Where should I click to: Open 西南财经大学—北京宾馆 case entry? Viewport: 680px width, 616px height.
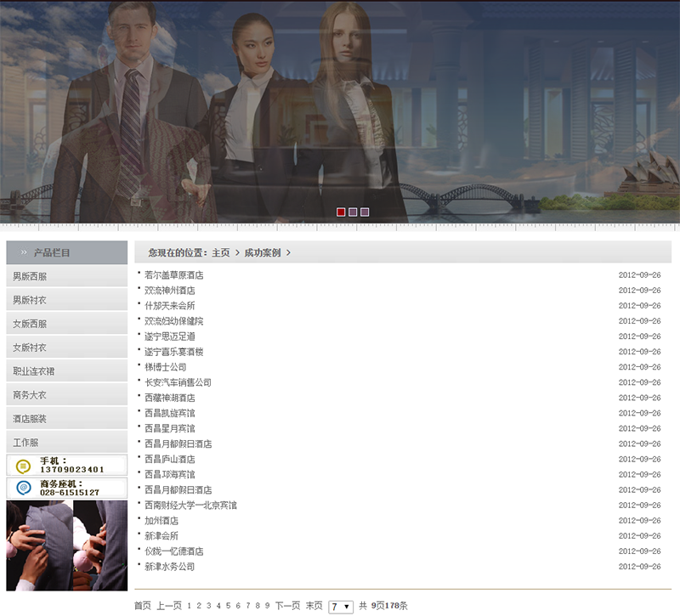pyautogui.click(x=190, y=506)
